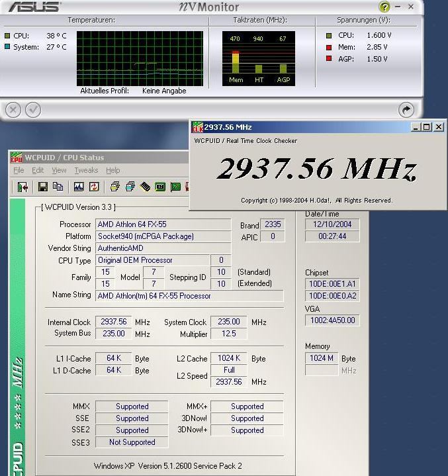Click the CPU Type field Original OEM Processor

click(153, 260)
